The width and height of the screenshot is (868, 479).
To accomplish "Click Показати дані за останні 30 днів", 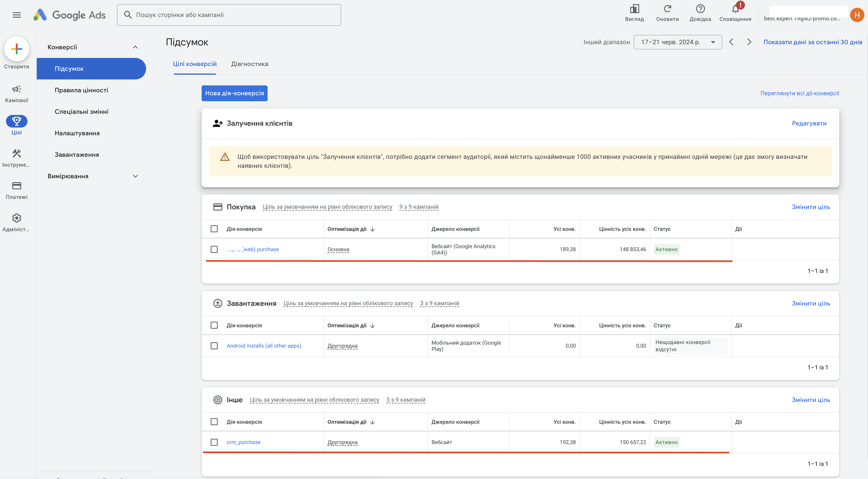I will point(813,42).
